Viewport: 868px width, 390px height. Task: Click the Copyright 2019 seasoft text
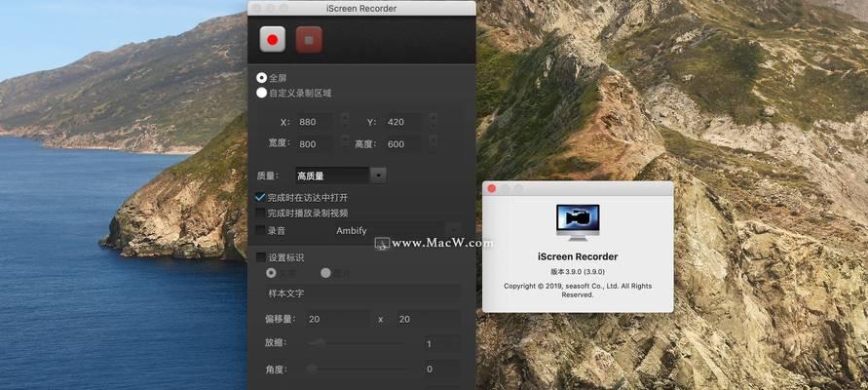(x=578, y=291)
